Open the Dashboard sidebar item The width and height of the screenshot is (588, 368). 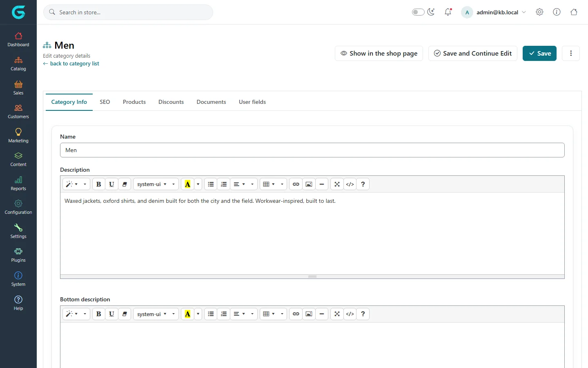pos(18,40)
